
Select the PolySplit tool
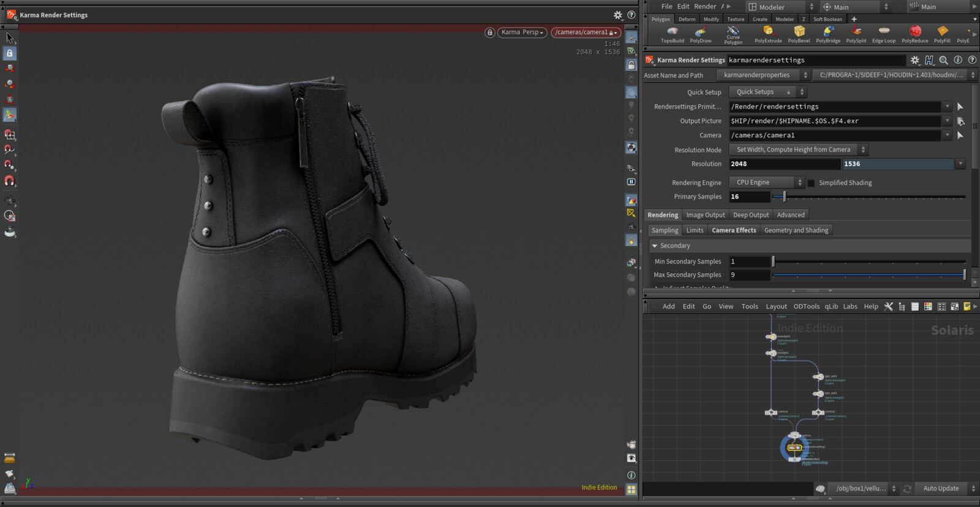tap(856, 34)
